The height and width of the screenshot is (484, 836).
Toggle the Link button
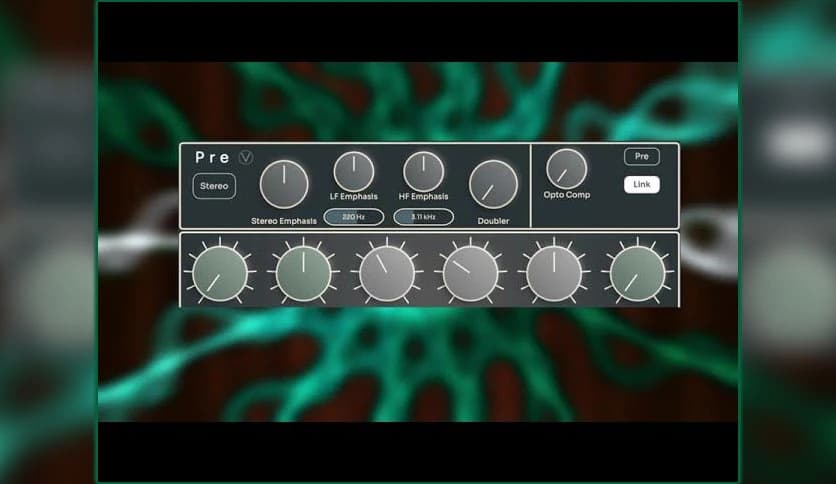(641, 184)
